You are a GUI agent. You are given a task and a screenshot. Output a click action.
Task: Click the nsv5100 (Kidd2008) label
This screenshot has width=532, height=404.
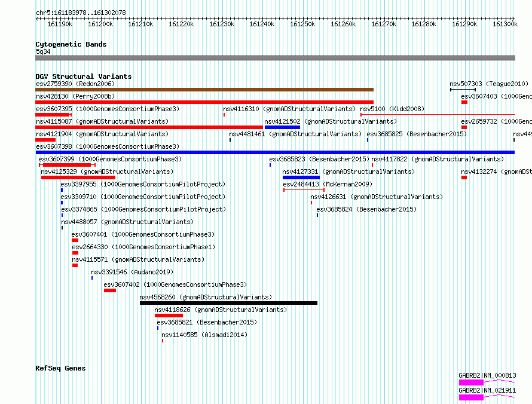click(392, 109)
